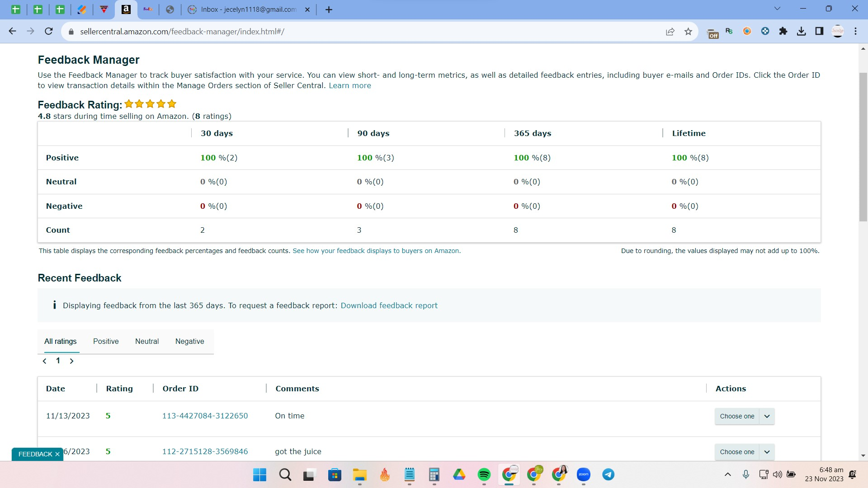Dismiss the FEEDBACK floating tab
The image size is (868, 488).
tap(57, 454)
